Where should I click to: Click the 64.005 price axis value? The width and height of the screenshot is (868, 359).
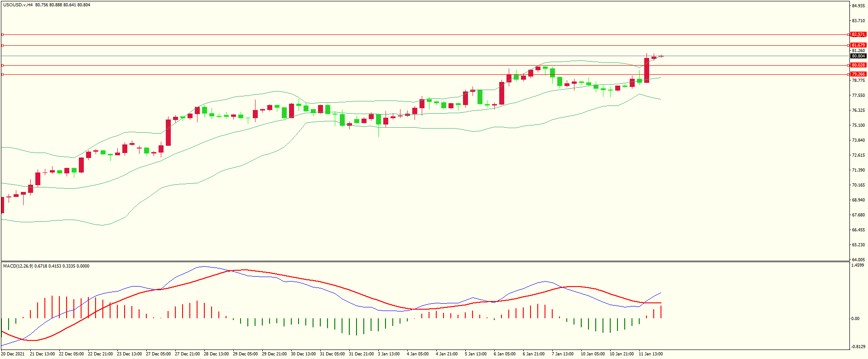(x=858, y=260)
